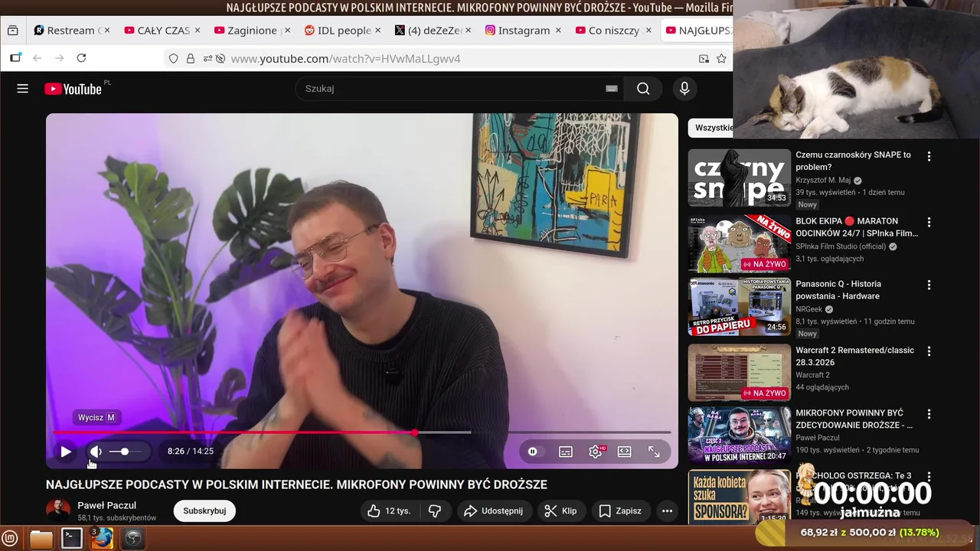Viewport: 980px width, 551px height.
Task: Click the search magnifier button
Action: pyautogui.click(x=643, y=89)
